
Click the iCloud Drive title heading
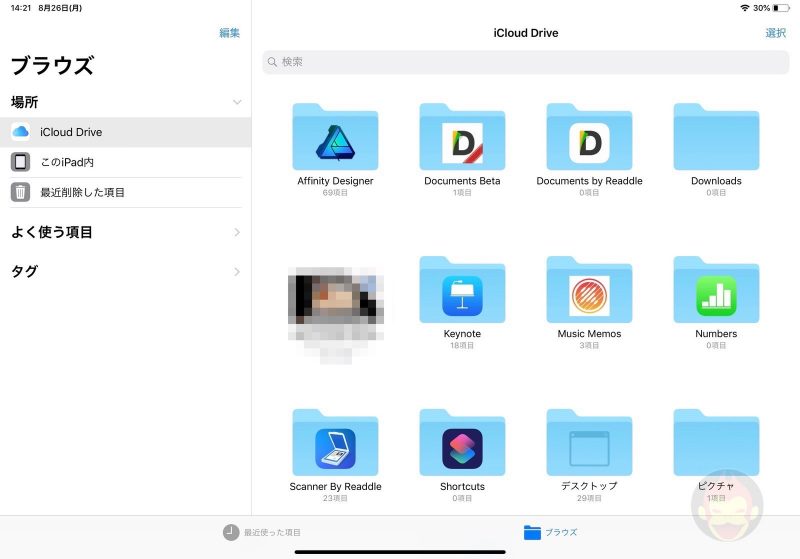coord(526,33)
